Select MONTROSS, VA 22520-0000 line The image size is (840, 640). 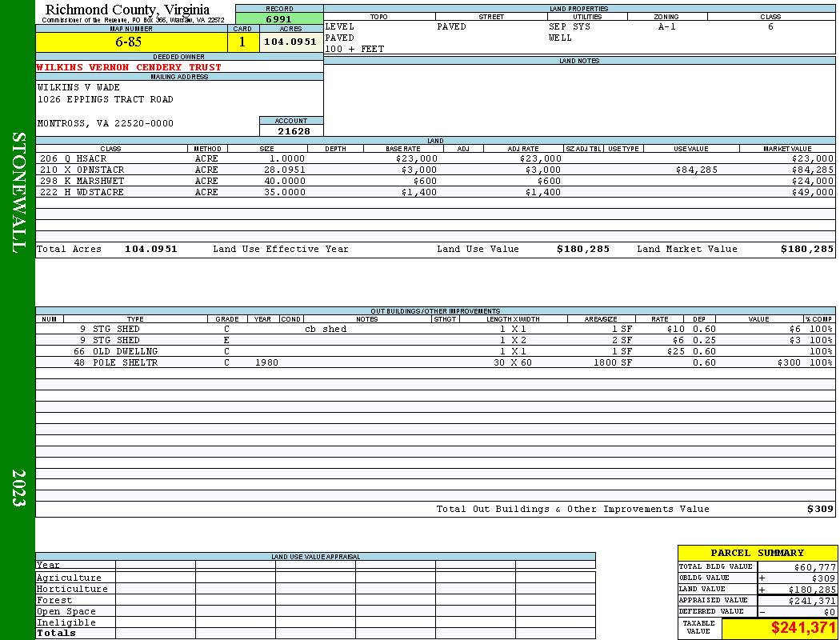[106, 123]
